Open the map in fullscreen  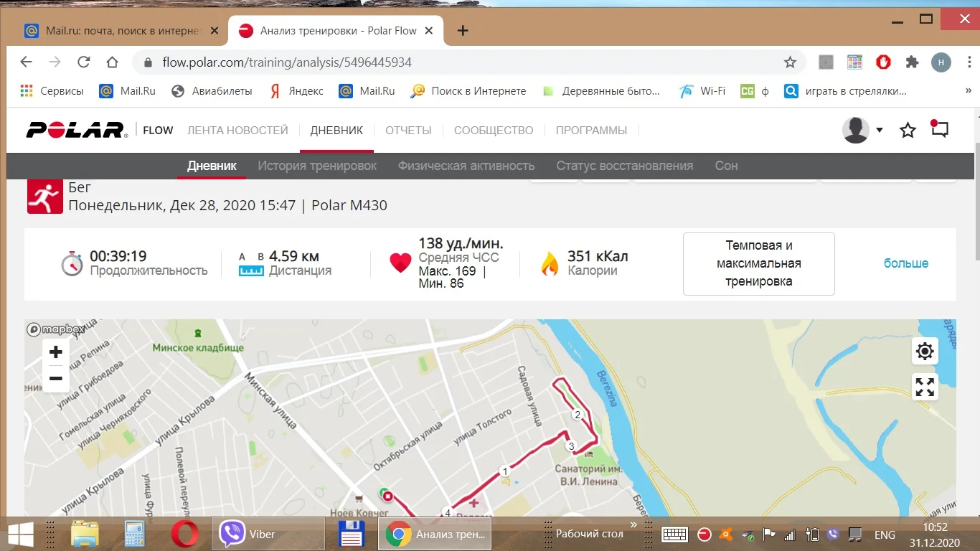[925, 387]
